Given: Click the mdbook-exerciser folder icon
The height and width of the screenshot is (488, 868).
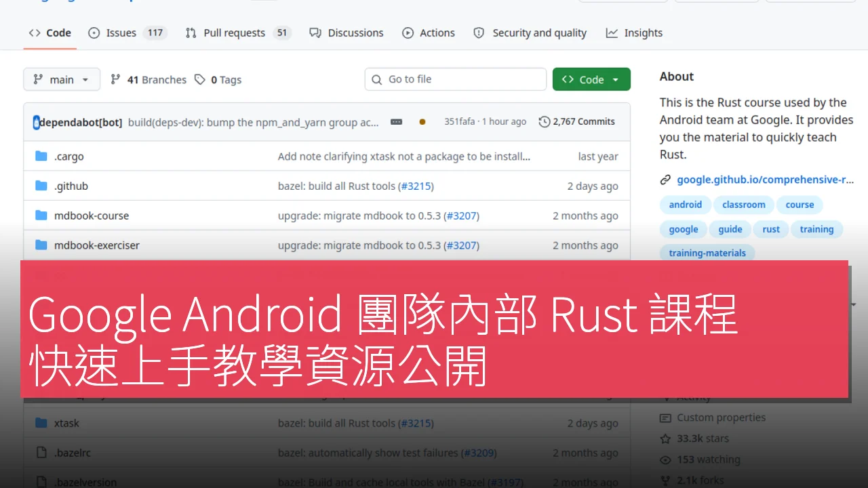Looking at the screenshot, I should click(x=41, y=245).
